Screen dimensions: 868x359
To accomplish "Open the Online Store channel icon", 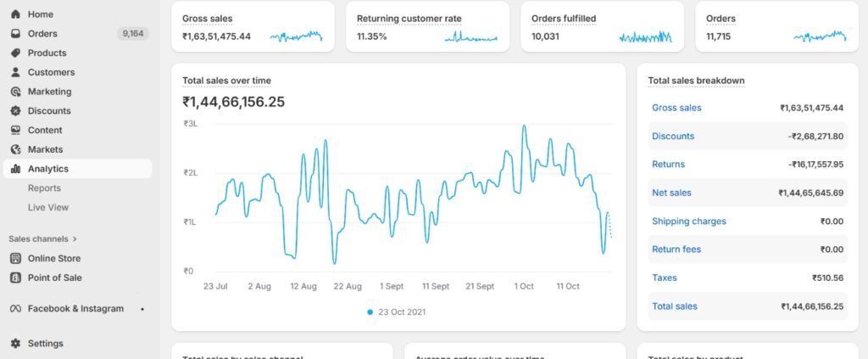I will (x=15, y=259).
